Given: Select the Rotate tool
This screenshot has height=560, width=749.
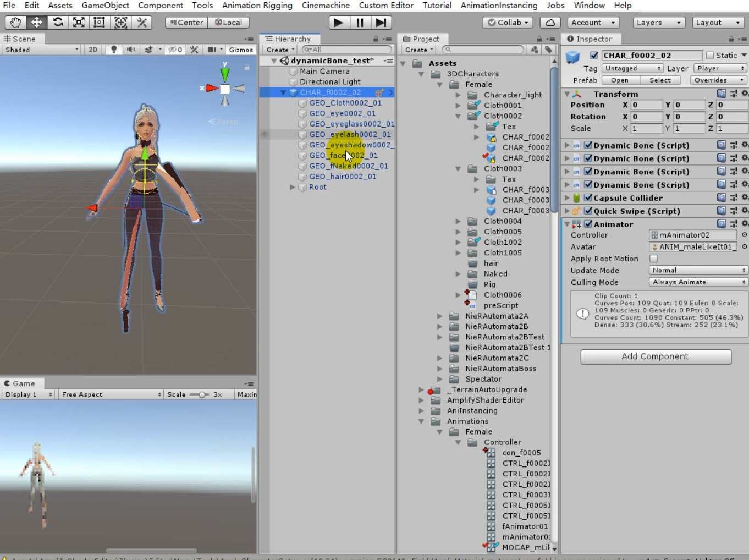Looking at the screenshot, I should 58,22.
